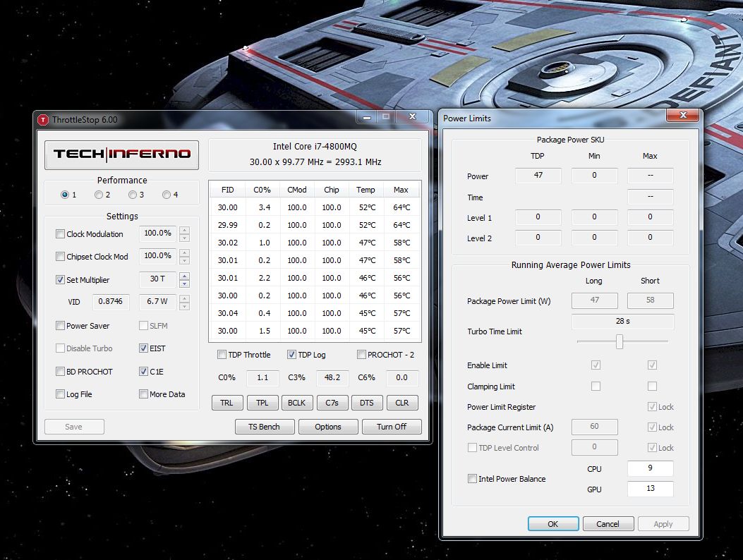Uncheck the TDP Log box

point(291,354)
